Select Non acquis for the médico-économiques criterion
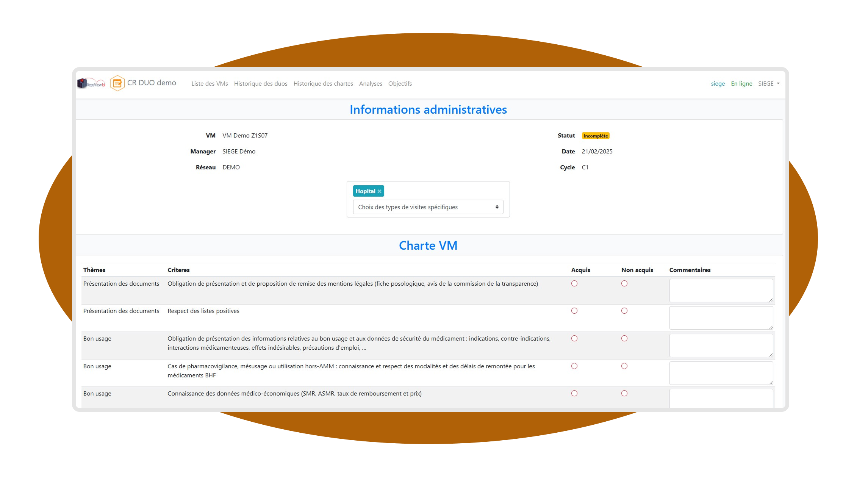 pyautogui.click(x=624, y=394)
